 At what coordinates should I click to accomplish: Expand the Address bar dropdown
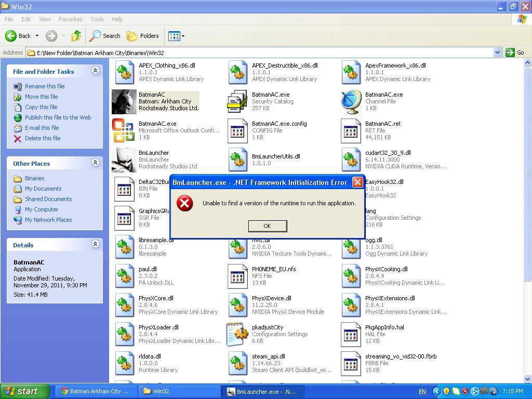click(497, 52)
